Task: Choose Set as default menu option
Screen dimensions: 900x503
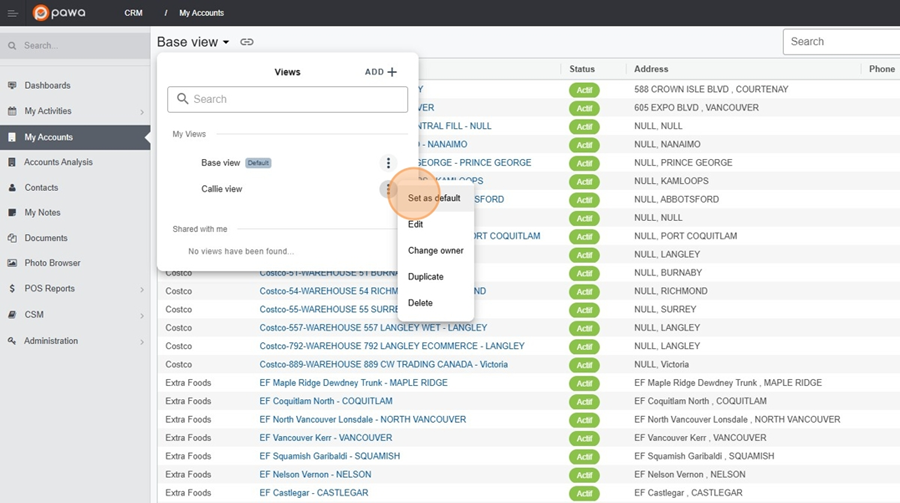Action: tap(435, 198)
